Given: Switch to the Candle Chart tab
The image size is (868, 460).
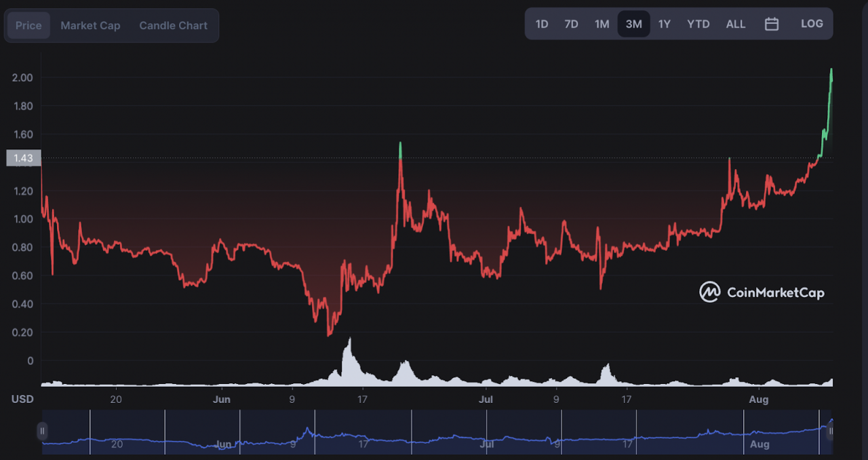Looking at the screenshot, I should [x=174, y=26].
